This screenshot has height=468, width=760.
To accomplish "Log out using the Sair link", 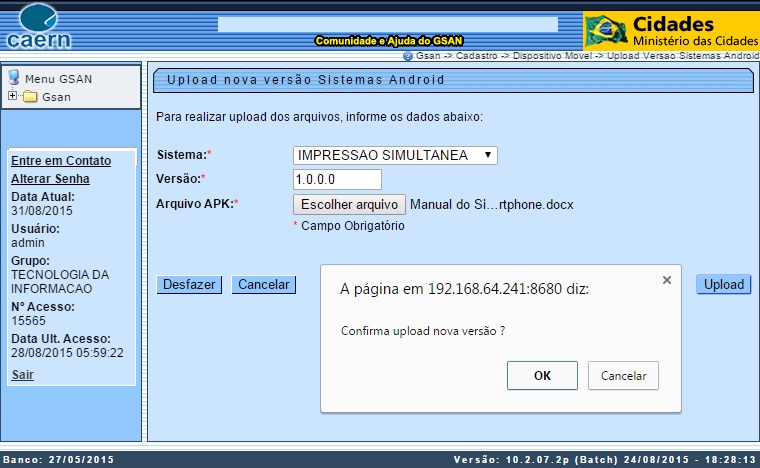I will click(x=22, y=374).
